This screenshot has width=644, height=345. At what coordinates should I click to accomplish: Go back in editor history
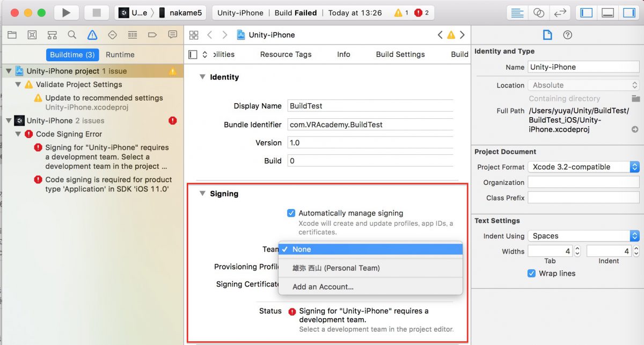(210, 35)
